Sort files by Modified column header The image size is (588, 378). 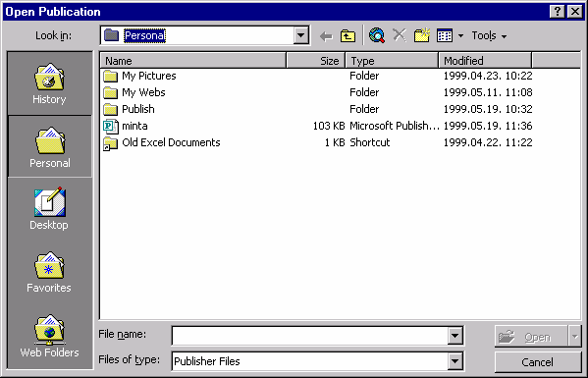point(485,61)
